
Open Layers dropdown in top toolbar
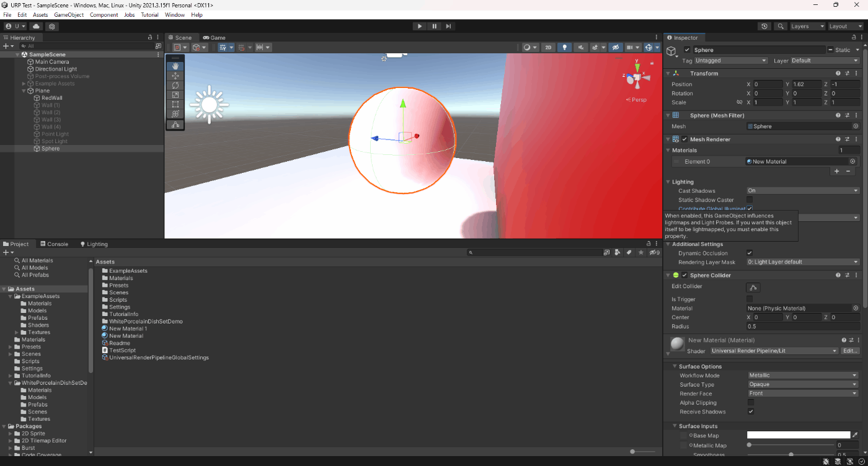point(807,27)
